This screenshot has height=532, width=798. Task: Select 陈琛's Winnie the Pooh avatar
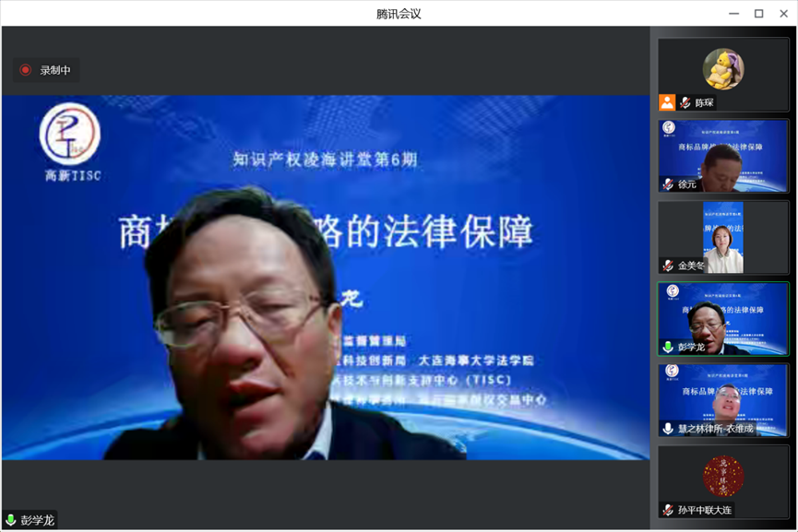(x=723, y=69)
